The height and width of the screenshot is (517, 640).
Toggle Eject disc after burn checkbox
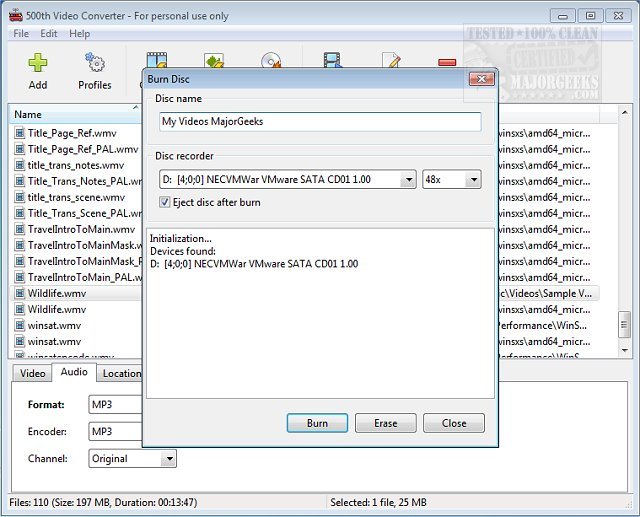(x=164, y=202)
